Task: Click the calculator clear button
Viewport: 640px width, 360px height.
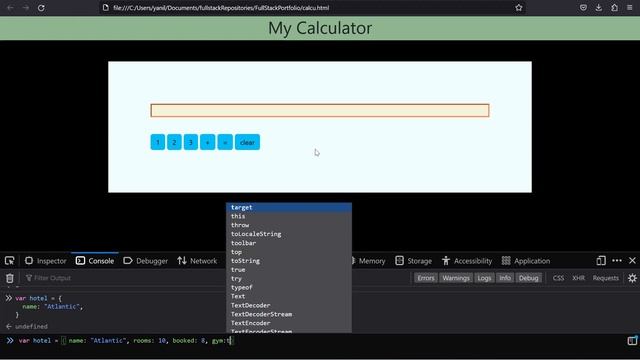Action: click(247, 142)
